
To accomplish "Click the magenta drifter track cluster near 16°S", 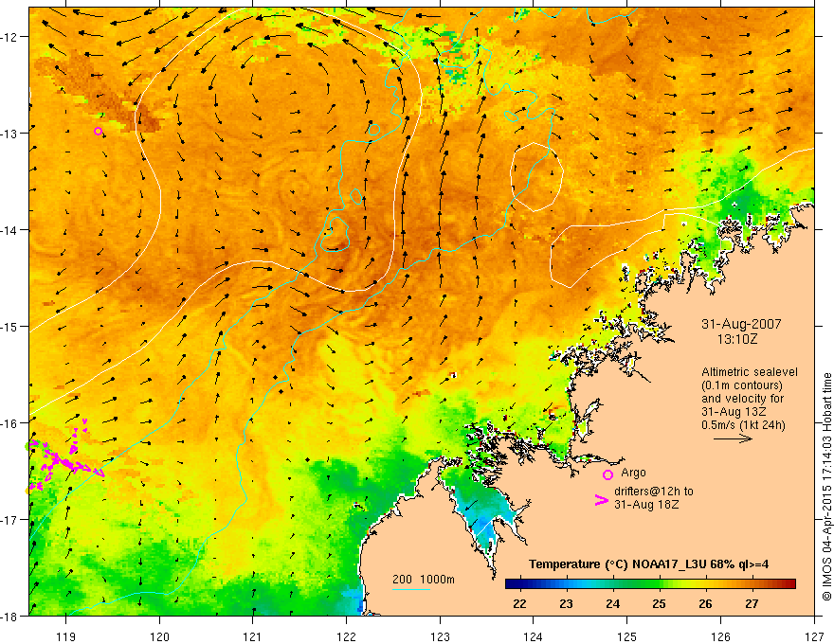I will pyautogui.click(x=64, y=456).
